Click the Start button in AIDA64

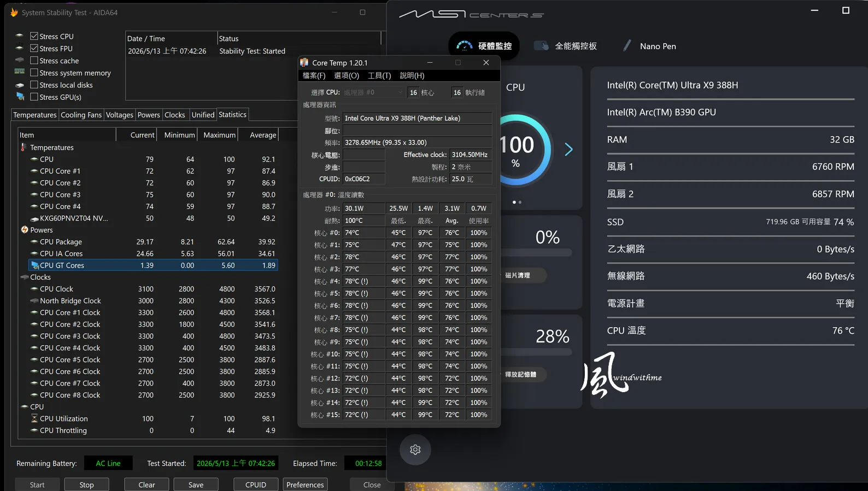tap(37, 484)
